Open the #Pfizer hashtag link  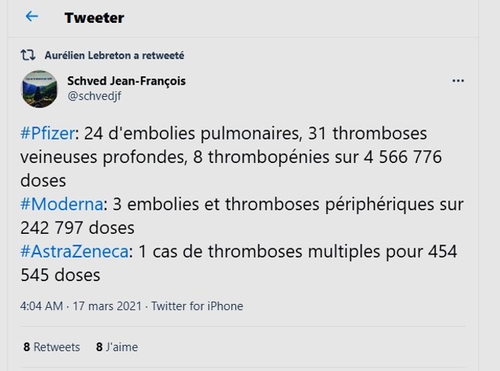click(47, 133)
